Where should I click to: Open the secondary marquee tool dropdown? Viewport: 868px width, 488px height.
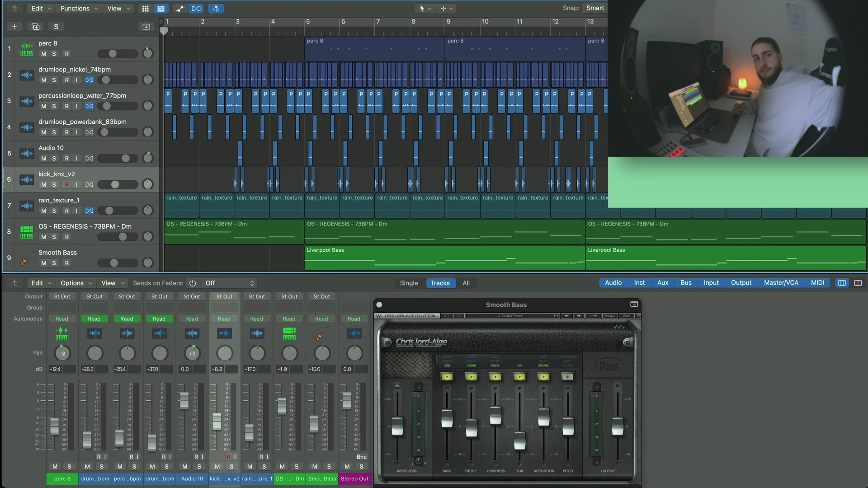coord(447,8)
